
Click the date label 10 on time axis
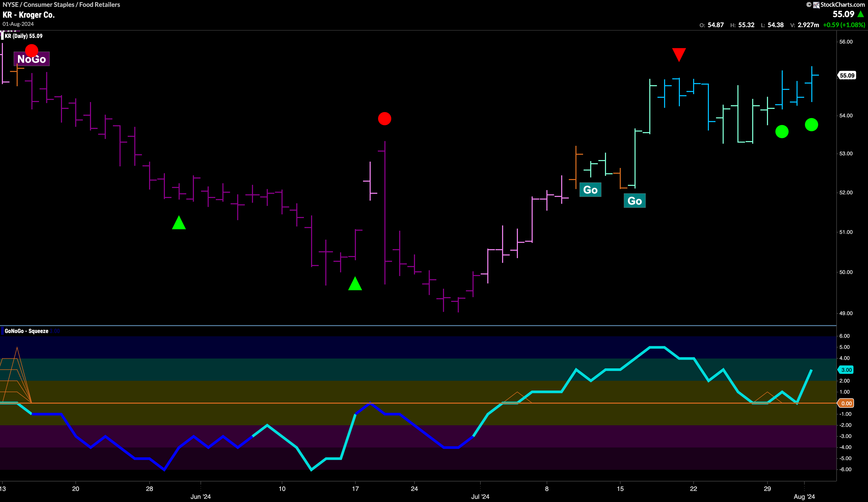[282, 489]
